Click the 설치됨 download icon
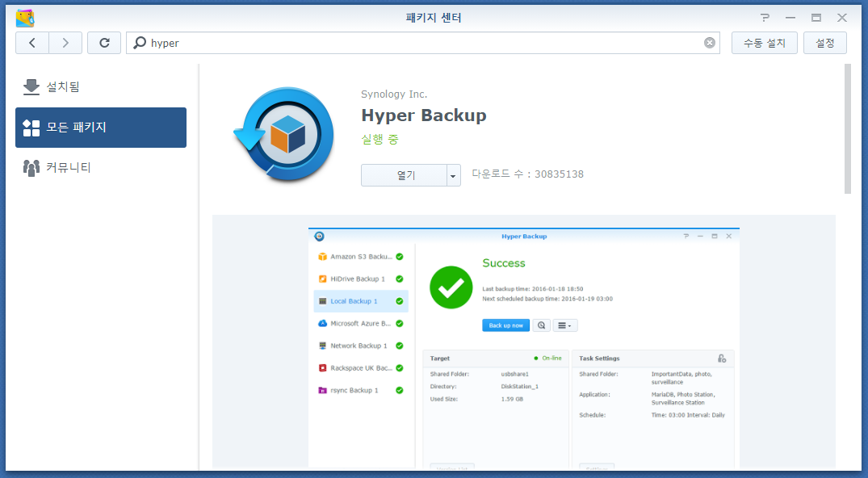 pos(31,86)
